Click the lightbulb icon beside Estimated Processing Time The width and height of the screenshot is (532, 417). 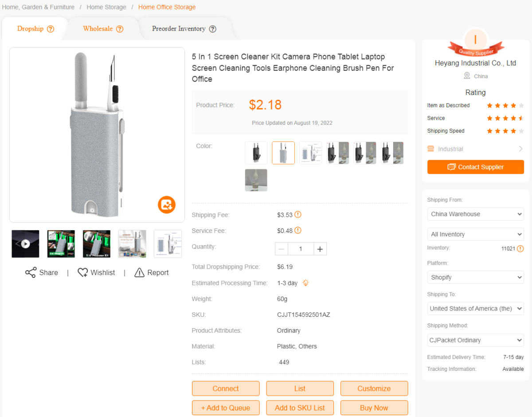click(306, 283)
